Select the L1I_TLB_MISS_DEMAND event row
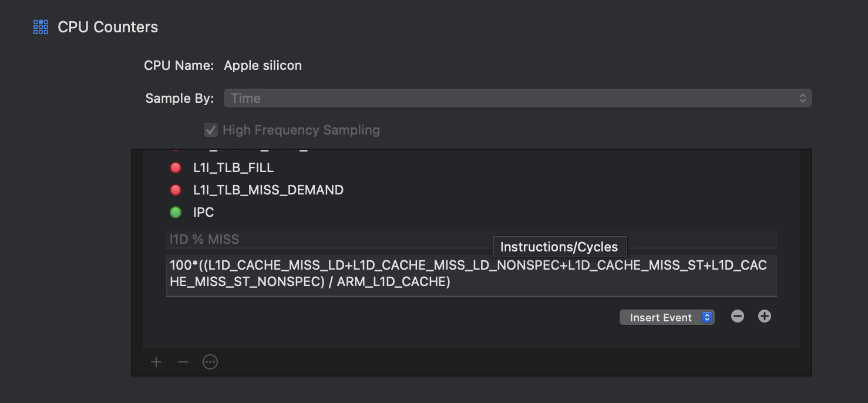 tap(268, 190)
